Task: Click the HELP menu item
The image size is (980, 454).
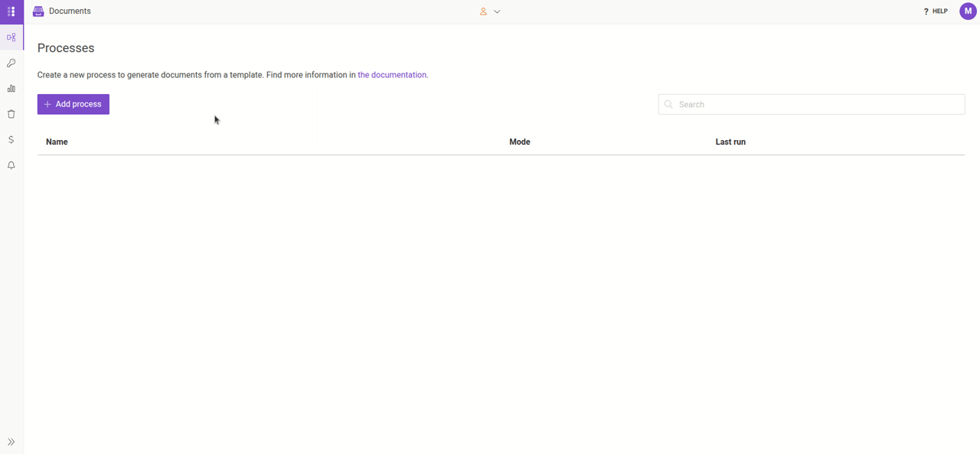Action: [936, 11]
